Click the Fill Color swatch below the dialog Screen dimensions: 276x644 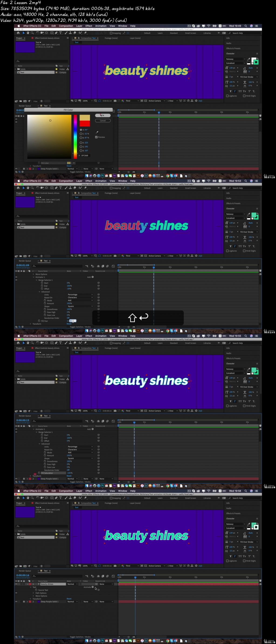[x=69, y=163]
